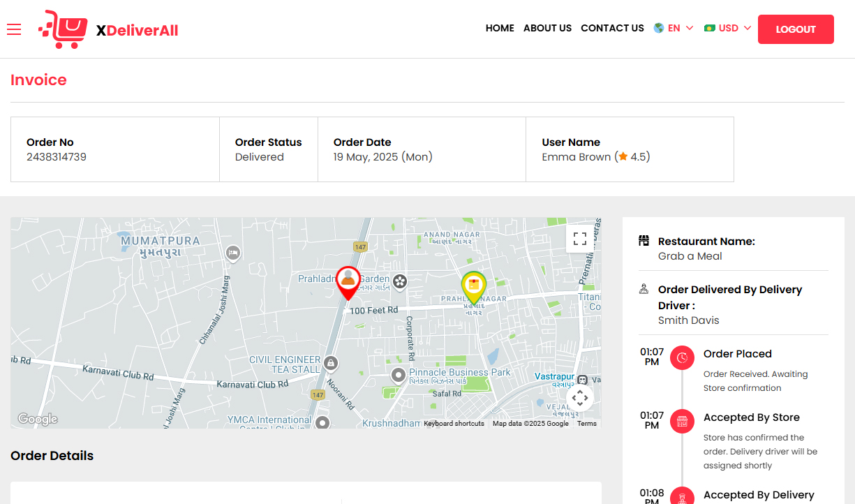Click the store icon beside Restaurant Name
Image resolution: width=855 pixels, height=504 pixels.
point(644,241)
